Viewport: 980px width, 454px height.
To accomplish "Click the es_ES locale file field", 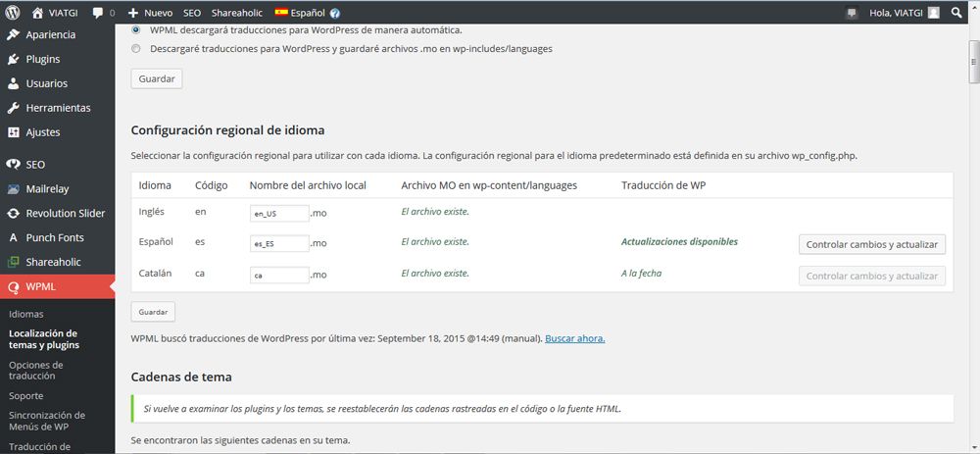I will click(279, 244).
